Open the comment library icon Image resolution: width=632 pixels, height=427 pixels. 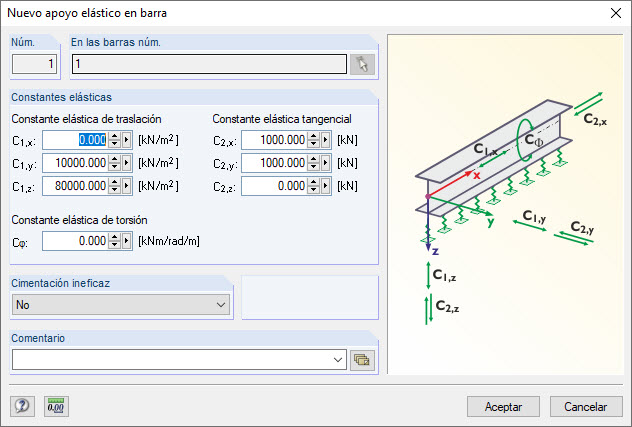coord(361,359)
